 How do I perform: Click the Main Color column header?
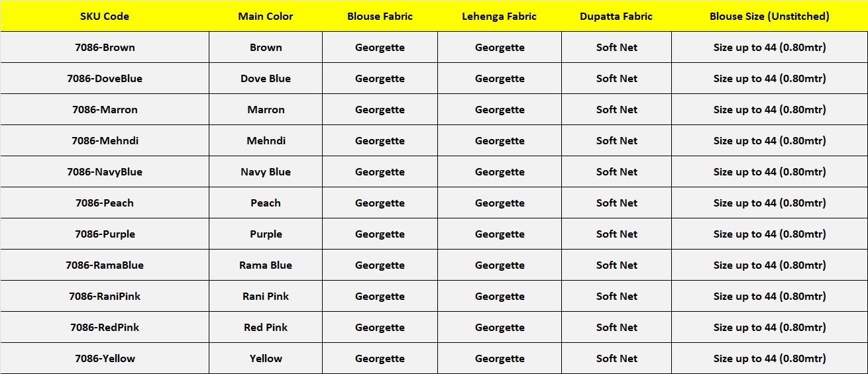[x=265, y=16]
